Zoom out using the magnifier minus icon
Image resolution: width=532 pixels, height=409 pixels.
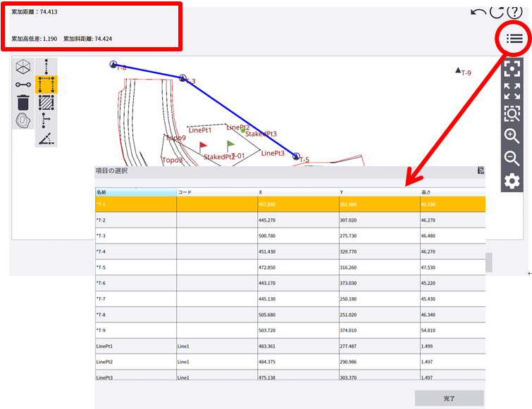(512, 158)
